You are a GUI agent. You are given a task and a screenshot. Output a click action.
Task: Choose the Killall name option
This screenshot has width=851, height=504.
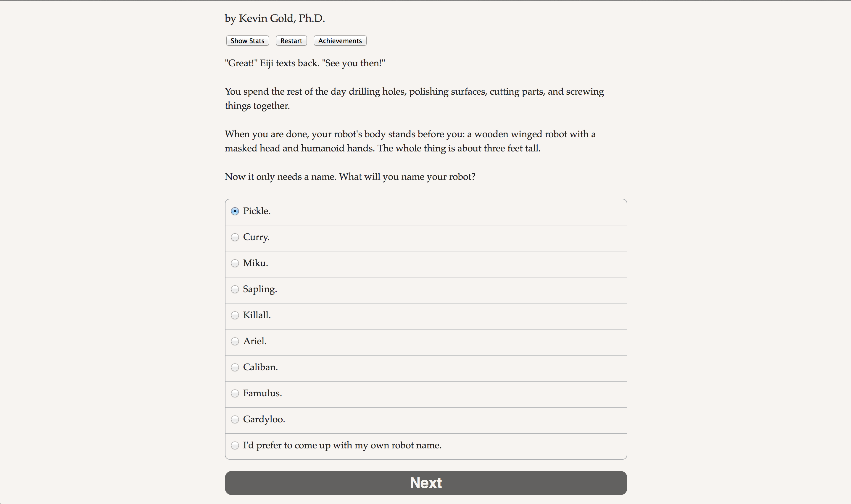pos(235,316)
